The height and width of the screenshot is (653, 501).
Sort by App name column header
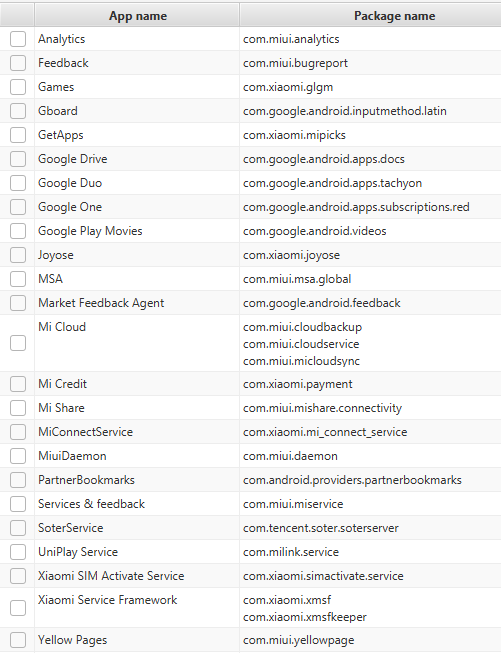(x=137, y=15)
